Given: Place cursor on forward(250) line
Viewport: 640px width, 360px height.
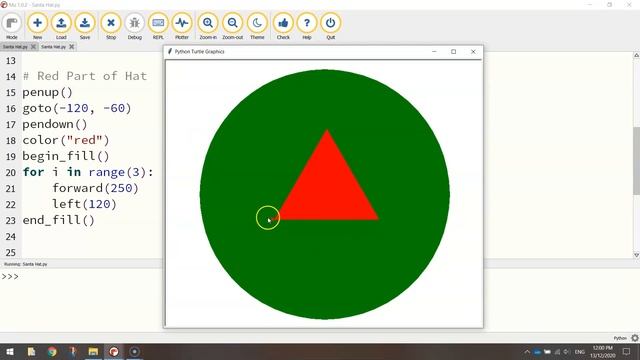Looking at the screenshot, I should click(x=96, y=188).
